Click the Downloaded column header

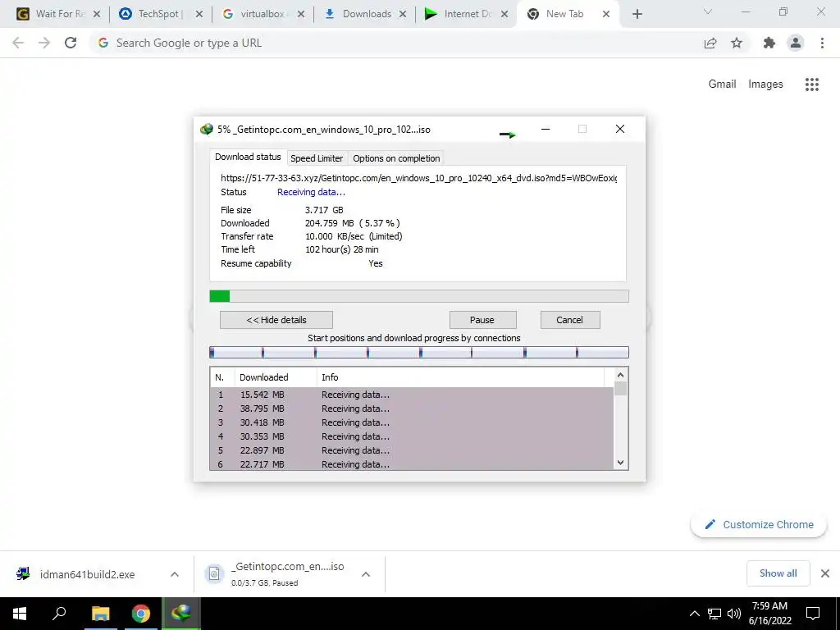tap(276, 377)
